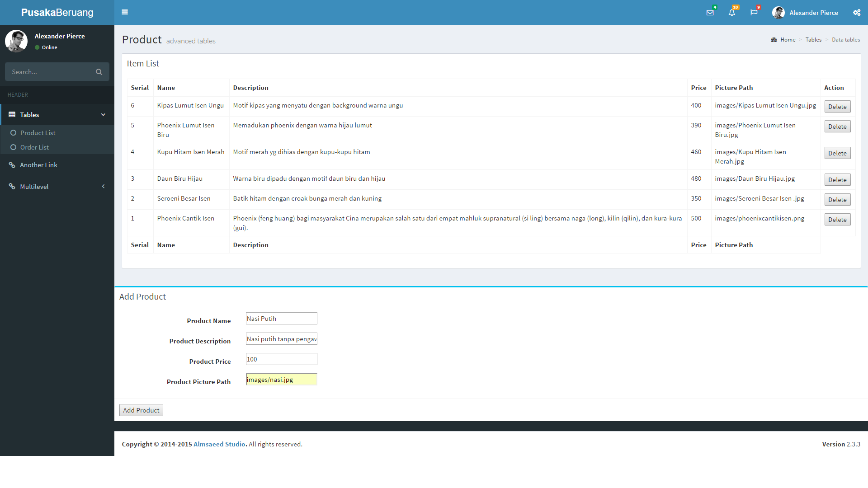Delete Kupu Hitam Isen Merah row
Screen dimensions: 868x488
(x=837, y=153)
